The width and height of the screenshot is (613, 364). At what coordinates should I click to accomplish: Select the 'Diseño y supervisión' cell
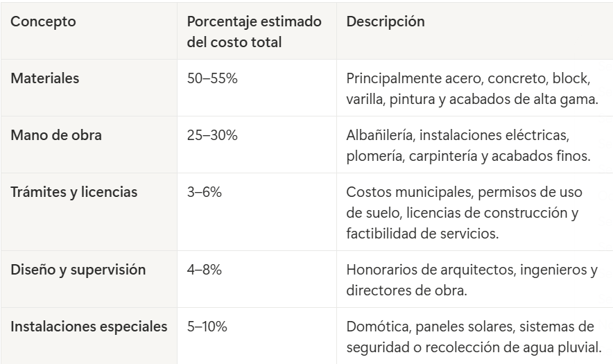click(78, 270)
